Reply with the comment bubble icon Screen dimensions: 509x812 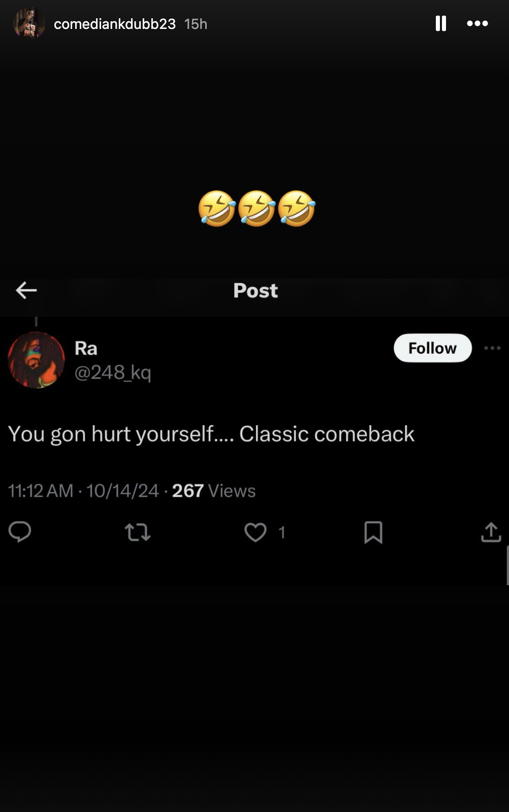pos(20,532)
